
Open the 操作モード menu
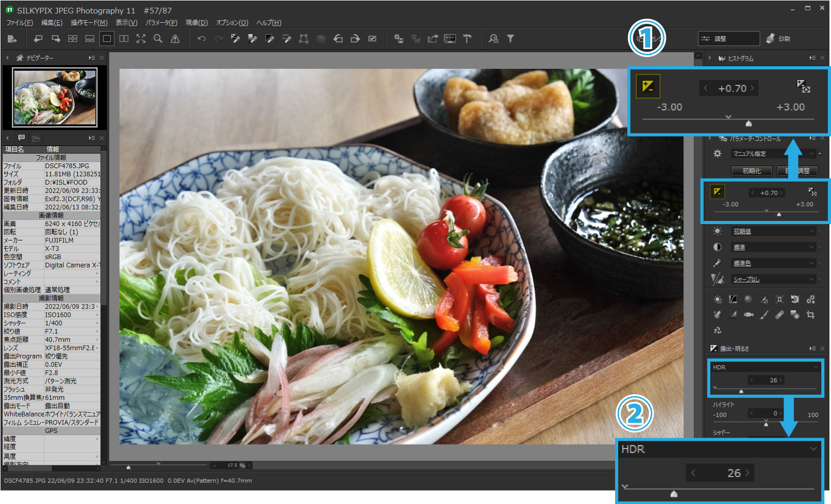(x=89, y=23)
